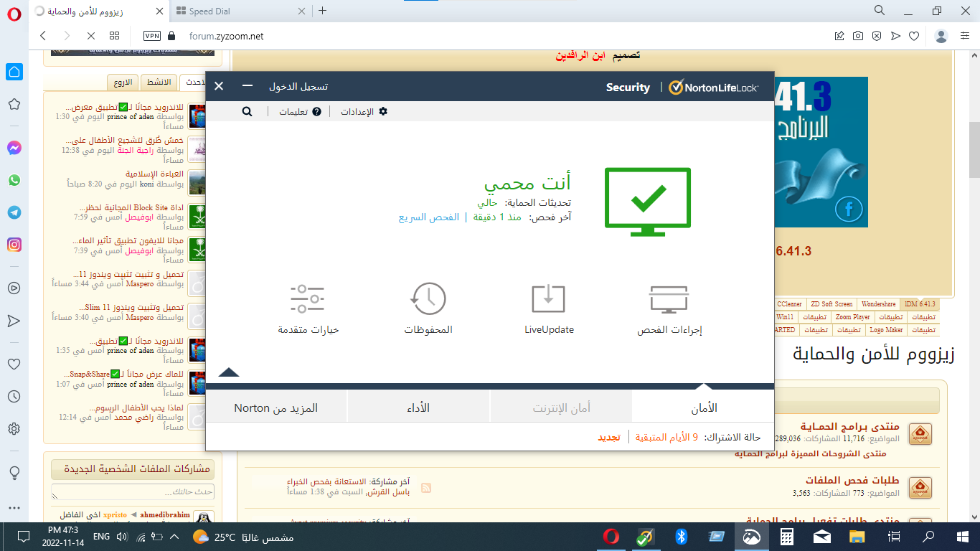Click the lightbulb icon in Opera sidebar
Viewport: 980px width, 551px height.
coord(14,473)
